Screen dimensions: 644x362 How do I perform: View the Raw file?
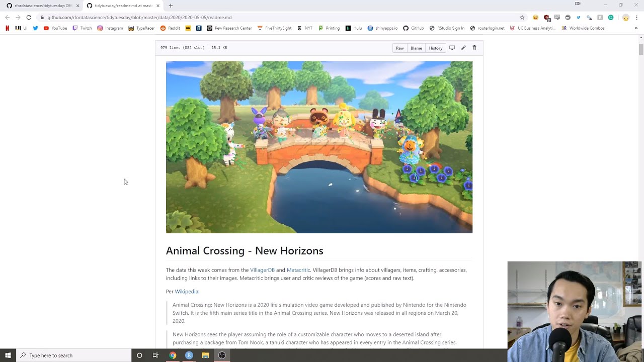coord(400,48)
